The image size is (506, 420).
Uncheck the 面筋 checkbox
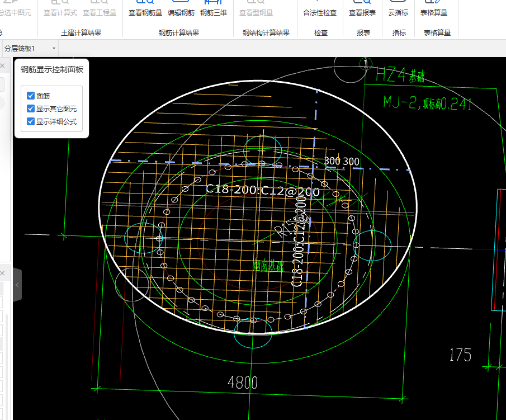click(x=31, y=96)
